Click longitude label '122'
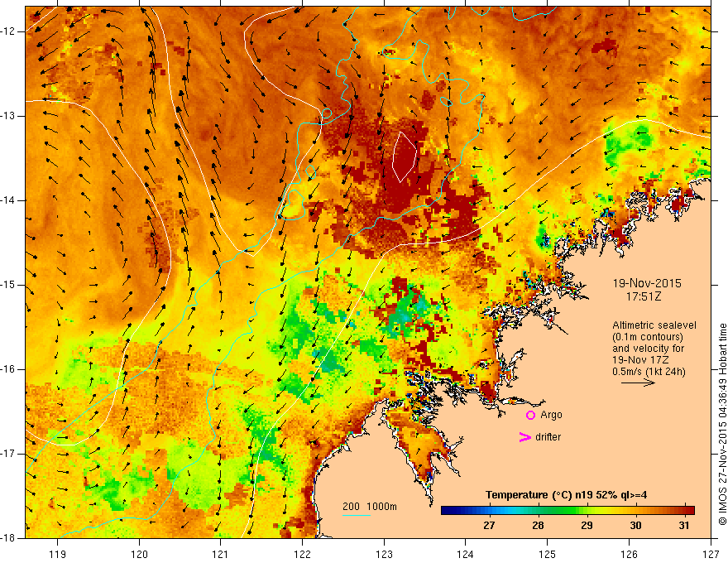 (302, 554)
